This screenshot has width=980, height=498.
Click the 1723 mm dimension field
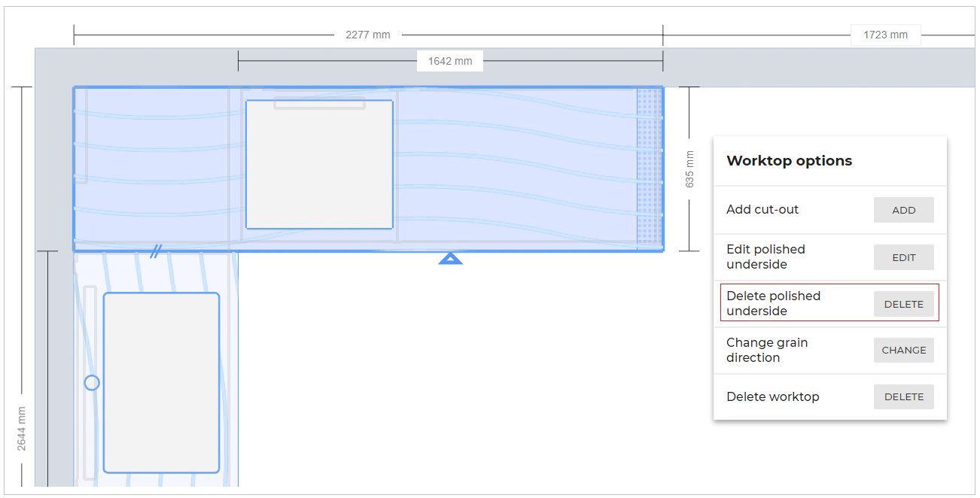coord(885,35)
